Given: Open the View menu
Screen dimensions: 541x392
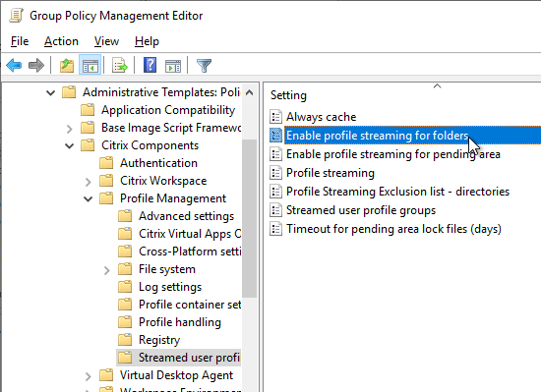Looking at the screenshot, I should pos(106,41).
